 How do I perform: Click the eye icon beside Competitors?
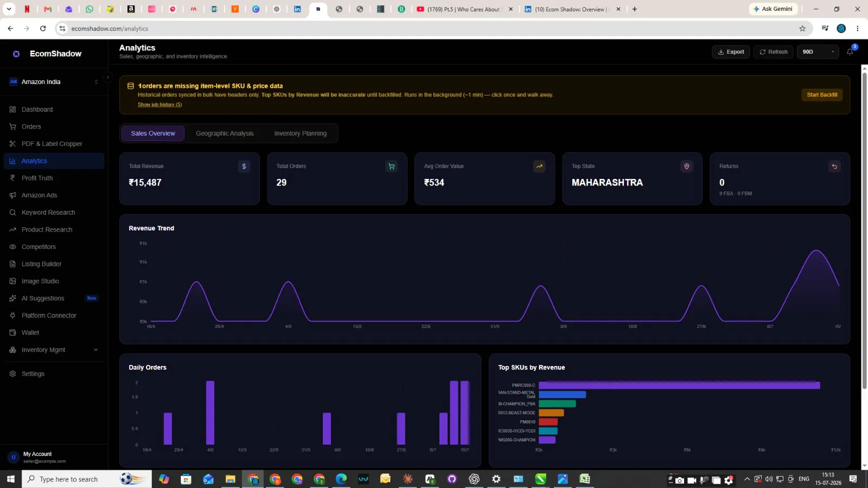pos(12,247)
